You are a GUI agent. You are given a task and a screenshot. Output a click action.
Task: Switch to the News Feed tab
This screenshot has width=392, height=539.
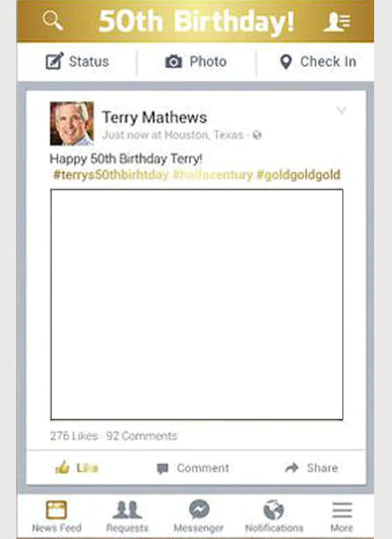(x=56, y=516)
